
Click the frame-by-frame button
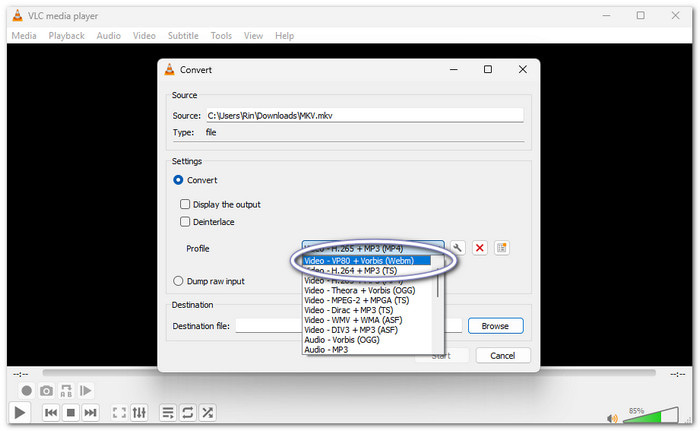(85, 391)
